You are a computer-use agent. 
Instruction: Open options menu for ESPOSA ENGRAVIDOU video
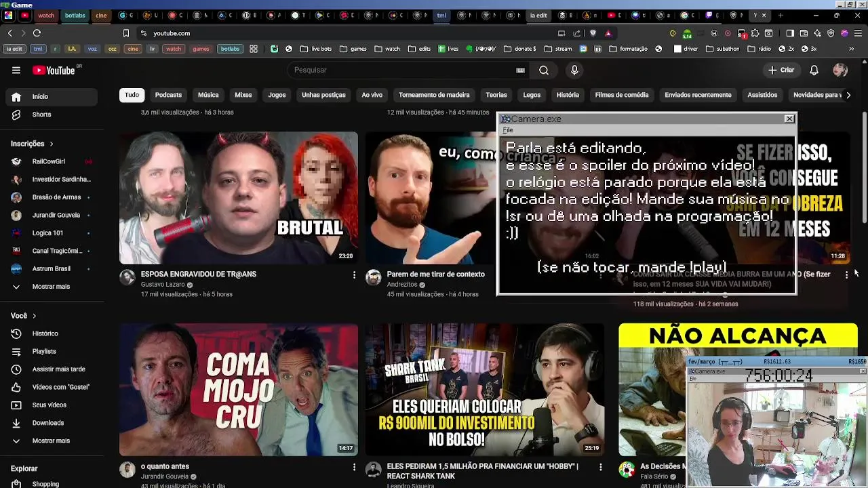(x=354, y=274)
